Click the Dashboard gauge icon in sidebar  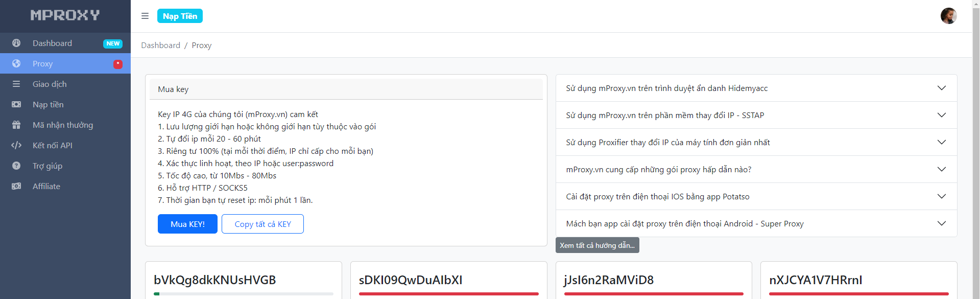(x=16, y=43)
